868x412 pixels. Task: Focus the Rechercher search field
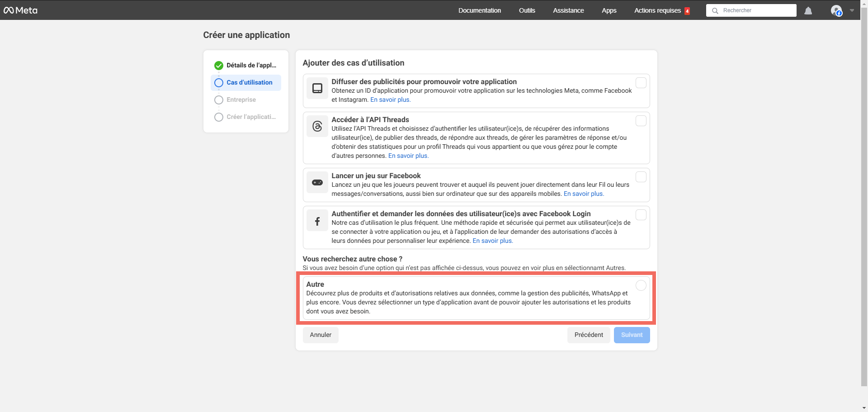[751, 10]
